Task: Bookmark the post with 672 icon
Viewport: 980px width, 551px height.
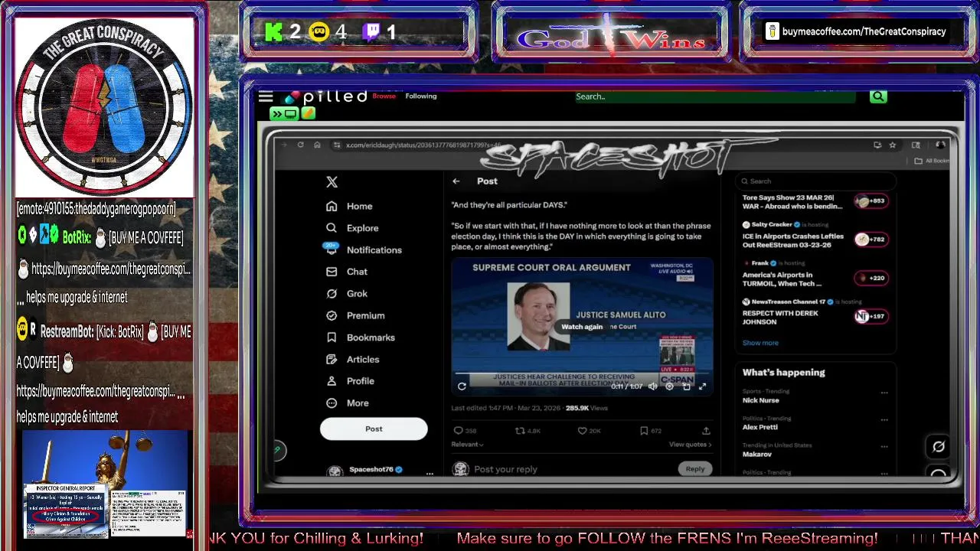Action: (644, 431)
